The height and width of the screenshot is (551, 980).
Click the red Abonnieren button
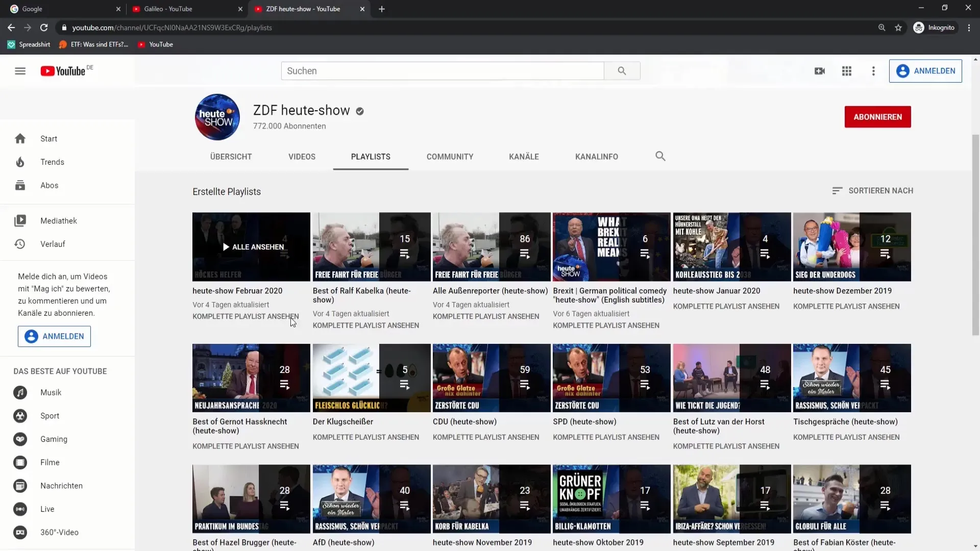pyautogui.click(x=877, y=117)
